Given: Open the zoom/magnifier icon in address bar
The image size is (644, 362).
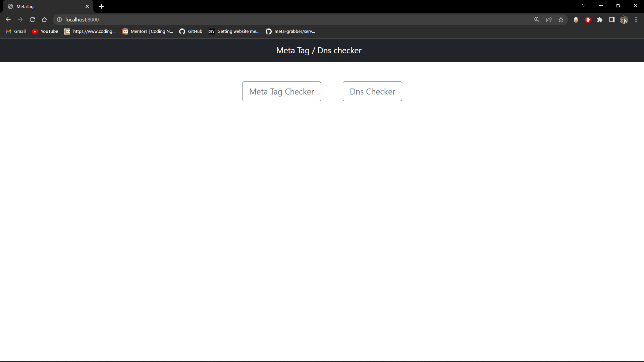Looking at the screenshot, I should pos(537,19).
